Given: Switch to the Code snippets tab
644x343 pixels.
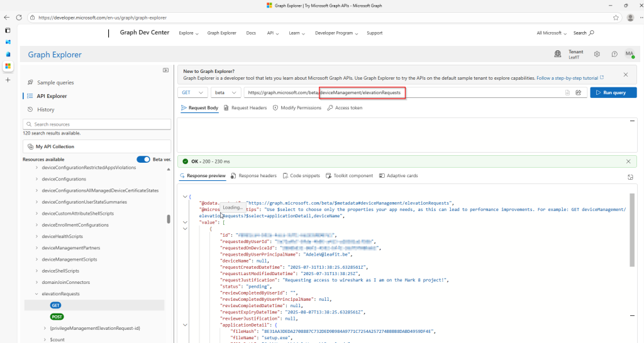Looking at the screenshot, I should [x=301, y=176].
